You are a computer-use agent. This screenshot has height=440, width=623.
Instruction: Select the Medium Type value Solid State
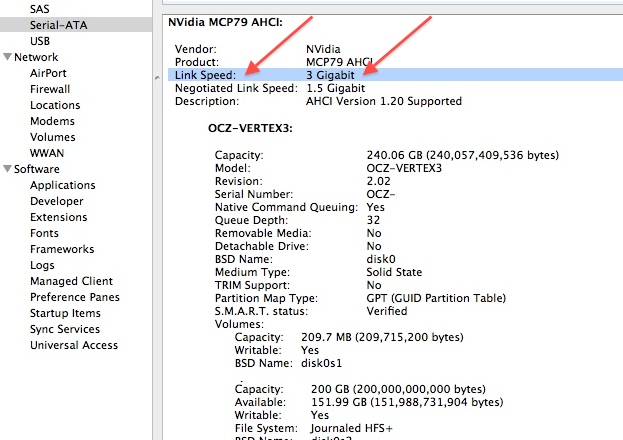[394, 272]
